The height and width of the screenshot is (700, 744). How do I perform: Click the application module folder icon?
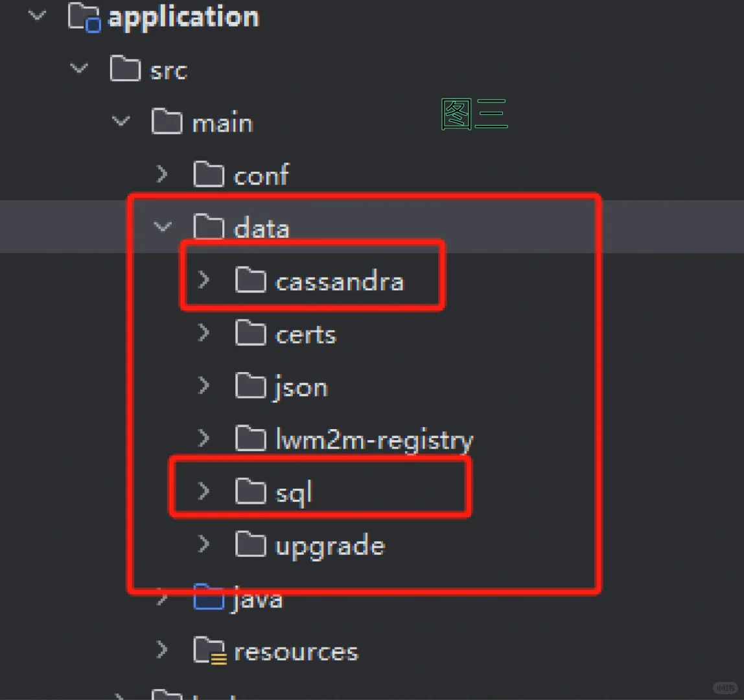(84, 17)
